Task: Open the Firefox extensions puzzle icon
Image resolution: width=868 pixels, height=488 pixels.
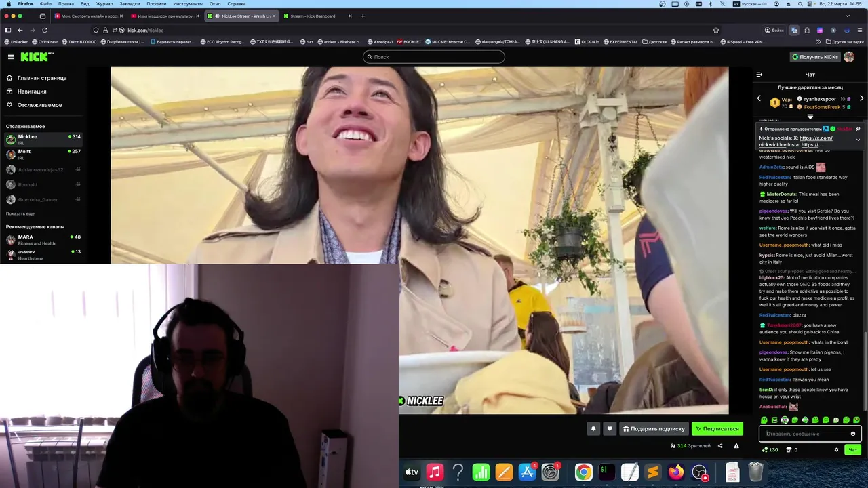Action: (807, 30)
